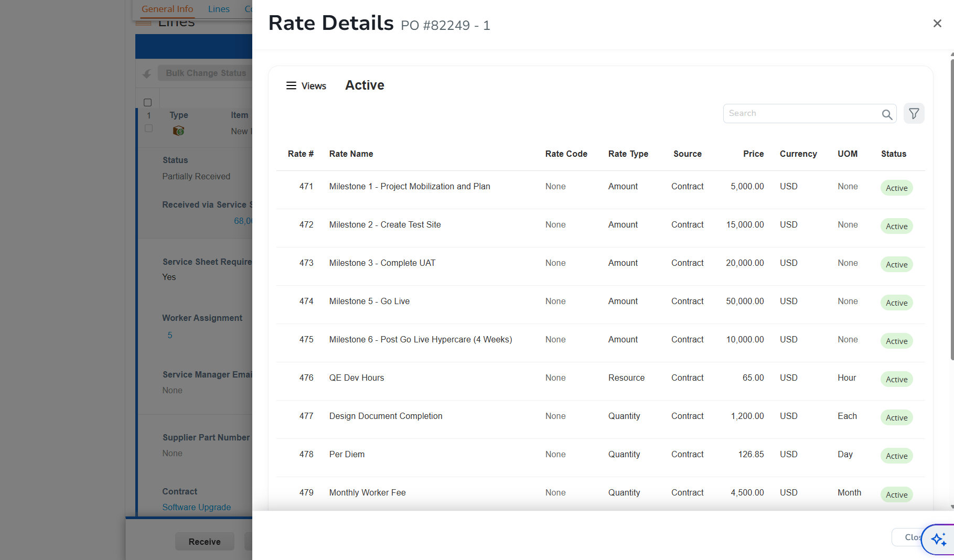This screenshot has width=954, height=560.
Task: Click the line item box icon
Action: click(178, 131)
